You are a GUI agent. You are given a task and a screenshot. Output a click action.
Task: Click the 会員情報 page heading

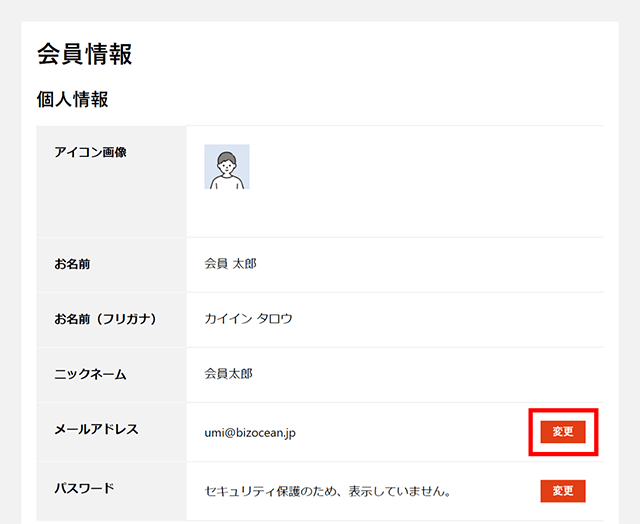pos(84,54)
